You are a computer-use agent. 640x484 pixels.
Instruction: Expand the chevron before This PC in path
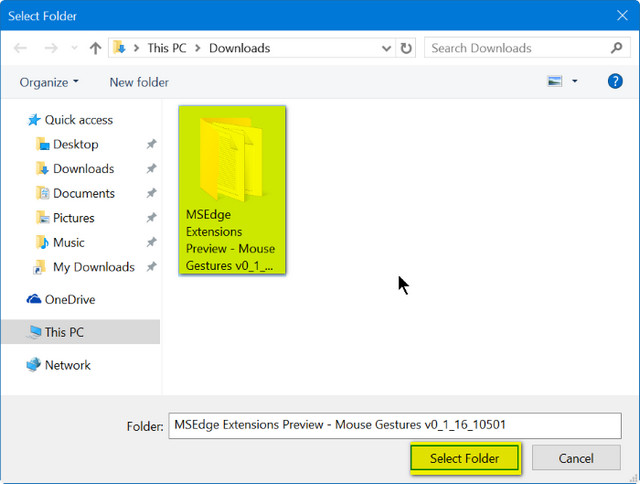[137, 48]
